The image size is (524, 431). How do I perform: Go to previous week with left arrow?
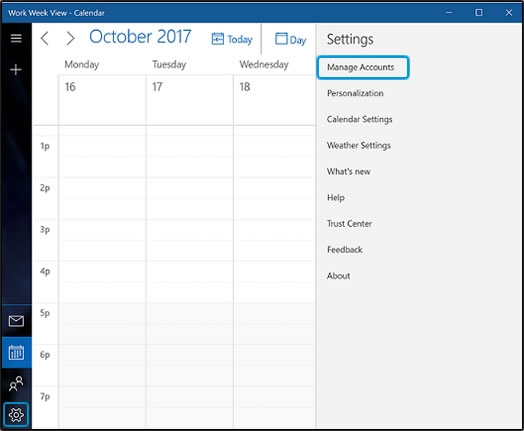tap(44, 38)
